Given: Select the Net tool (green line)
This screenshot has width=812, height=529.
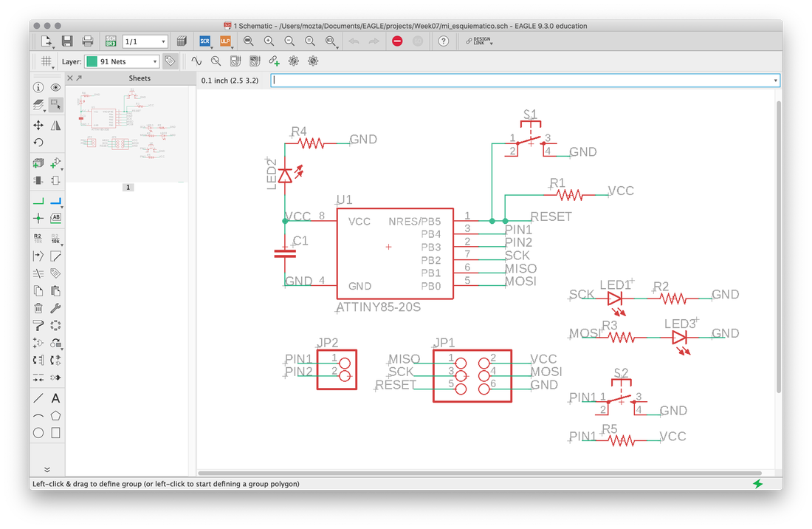Looking at the screenshot, I should (38, 200).
